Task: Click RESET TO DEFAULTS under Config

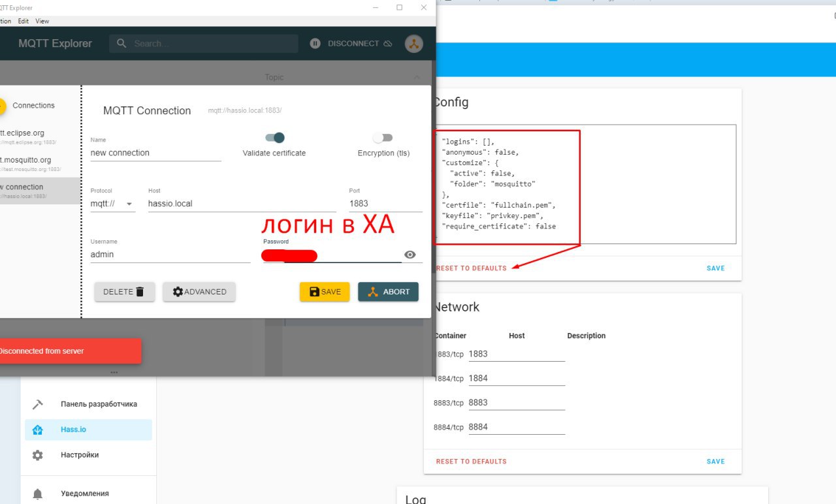Action: [471, 268]
